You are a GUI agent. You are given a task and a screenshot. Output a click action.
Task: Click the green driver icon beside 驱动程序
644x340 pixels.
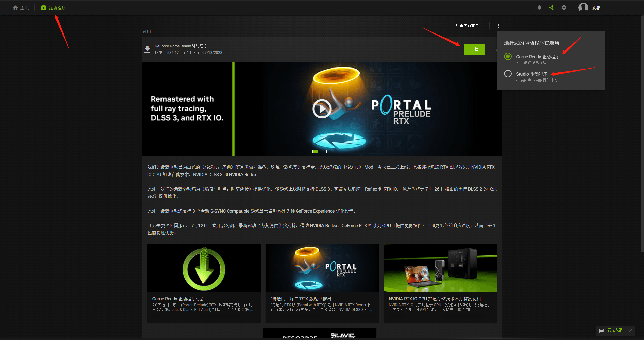point(44,8)
